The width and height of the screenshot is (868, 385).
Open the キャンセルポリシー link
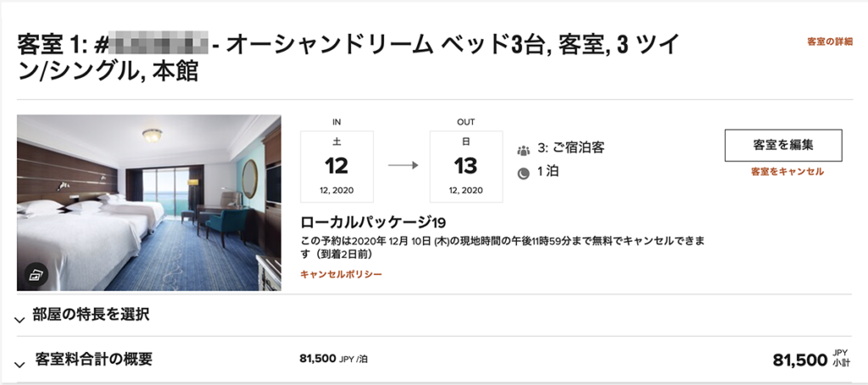click(x=341, y=274)
